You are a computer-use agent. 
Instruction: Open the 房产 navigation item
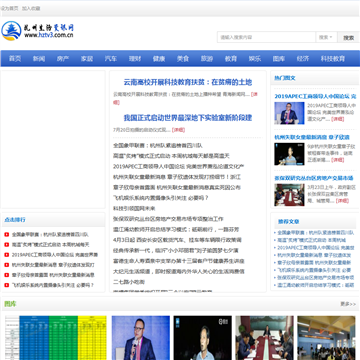tap(63, 59)
